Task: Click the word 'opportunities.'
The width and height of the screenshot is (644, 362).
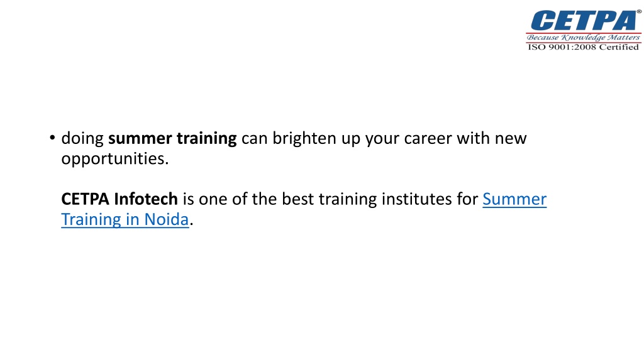Action: pyautogui.click(x=115, y=159)
